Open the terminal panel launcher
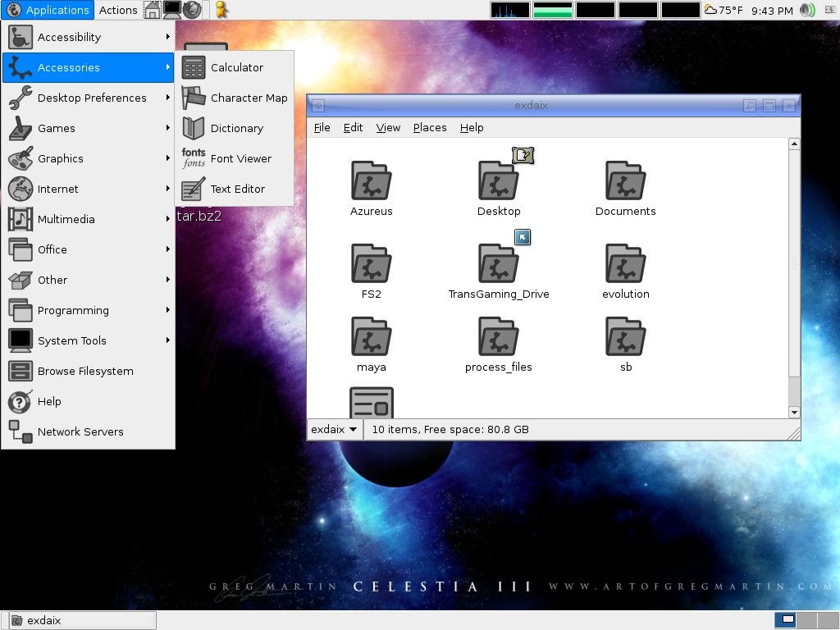Viewport: 840px width, 630px height. [172, 10]
